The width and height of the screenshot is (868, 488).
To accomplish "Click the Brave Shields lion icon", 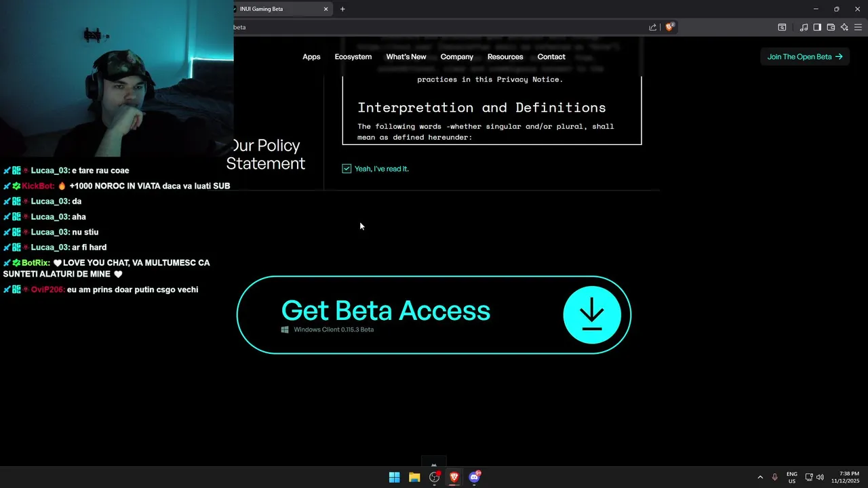I will tap(669, 27).
